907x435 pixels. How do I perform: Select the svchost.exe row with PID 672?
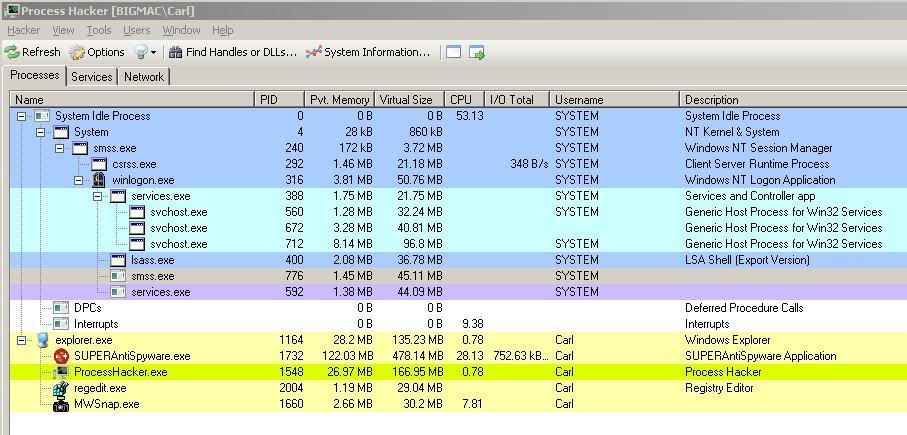point(458,228)
